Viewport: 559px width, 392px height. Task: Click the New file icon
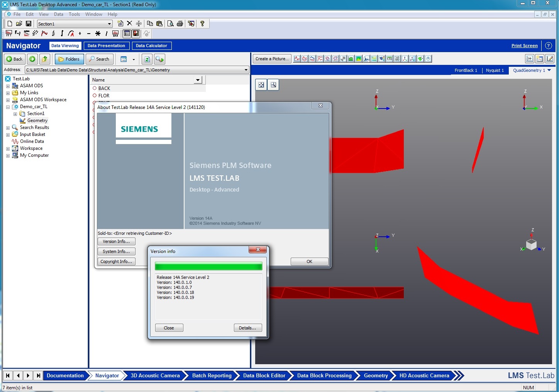pyautogui.click(x=10, y=24)
